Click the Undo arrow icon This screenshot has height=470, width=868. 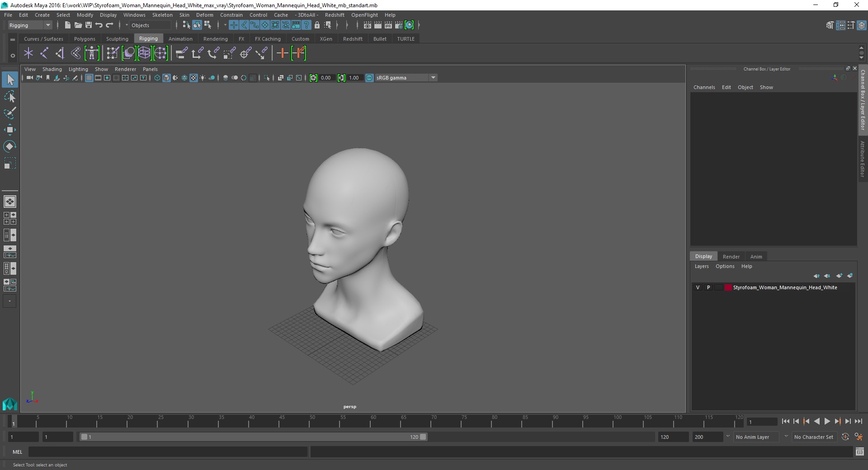click(x=99, y=25)
